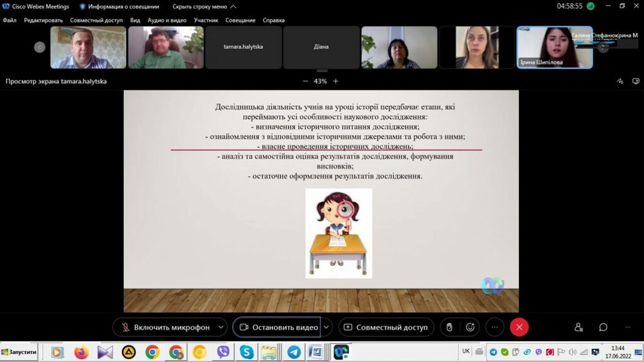This screenshot has width=644, height=362.
Task: Open Skype from Windows taskbar
Action: point(247,352)
